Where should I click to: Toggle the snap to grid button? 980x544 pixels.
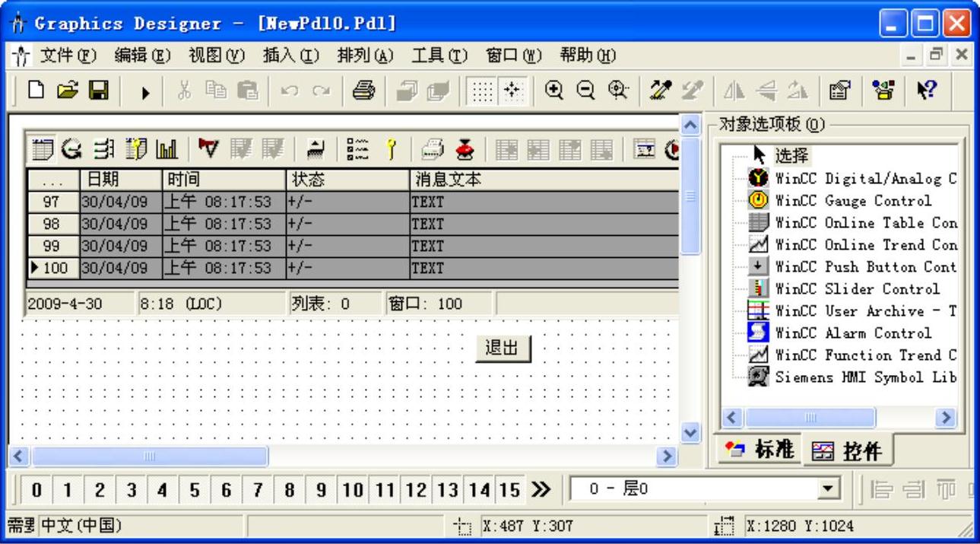tap(512, 91)
